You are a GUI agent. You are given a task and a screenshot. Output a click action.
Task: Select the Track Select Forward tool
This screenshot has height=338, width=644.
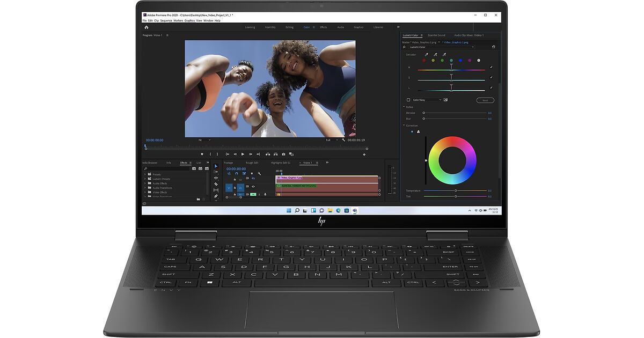(216, 172)
